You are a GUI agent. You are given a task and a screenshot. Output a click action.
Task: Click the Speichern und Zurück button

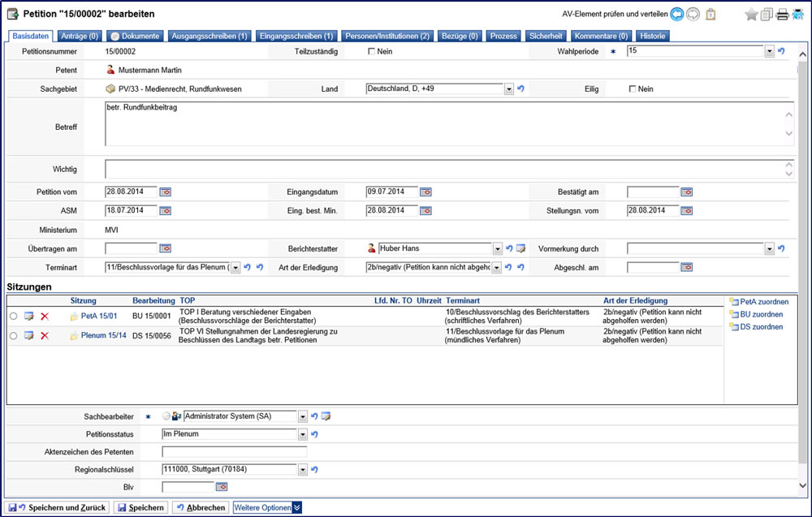[x=57, y=507]
